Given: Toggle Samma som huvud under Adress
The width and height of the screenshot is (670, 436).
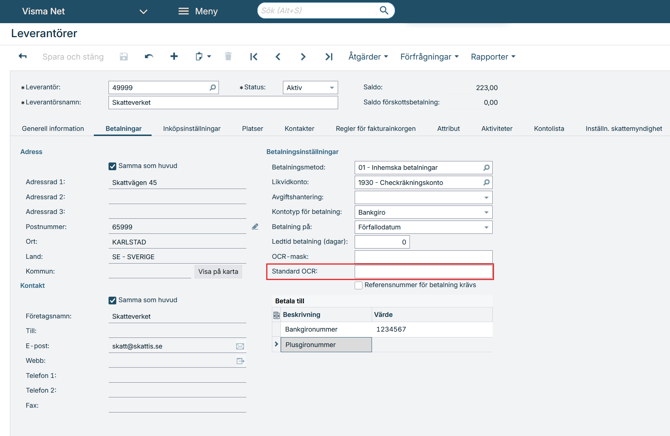Looking at the screenshot, I should coord(112,166).
